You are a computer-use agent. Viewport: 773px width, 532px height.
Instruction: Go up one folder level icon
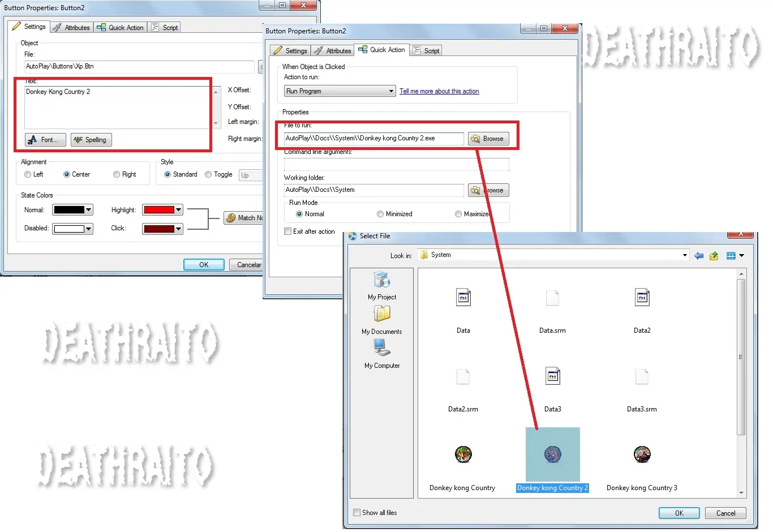pyautogui.click(x=714, y=256)
